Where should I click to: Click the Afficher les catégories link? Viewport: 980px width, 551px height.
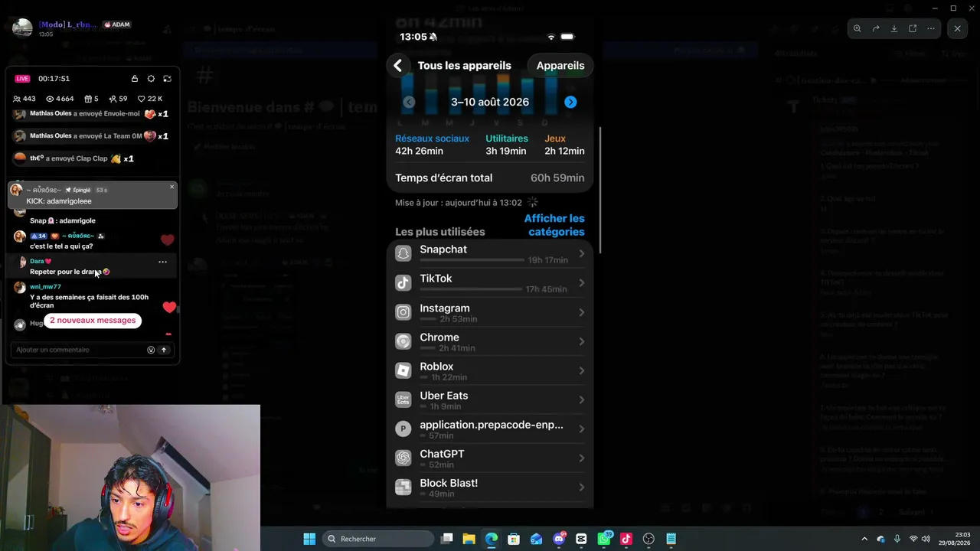pyautogui.click(x=554, y=225)
